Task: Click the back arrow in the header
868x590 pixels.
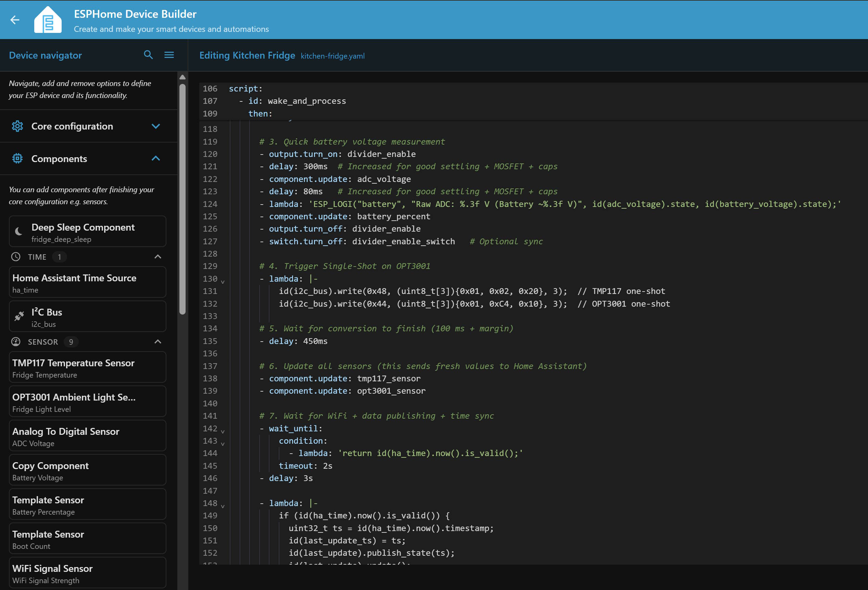Action: pyautogui.click(x=15, y=20)
